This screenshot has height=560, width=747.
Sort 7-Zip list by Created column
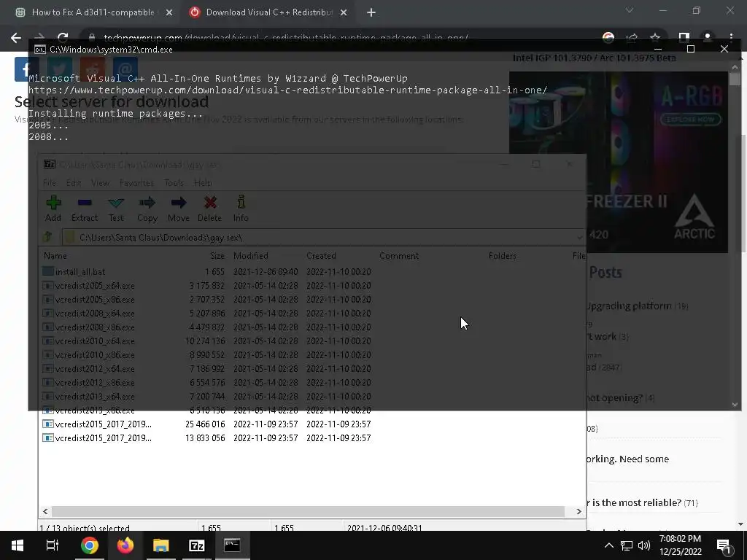click(x=321, y=256)
